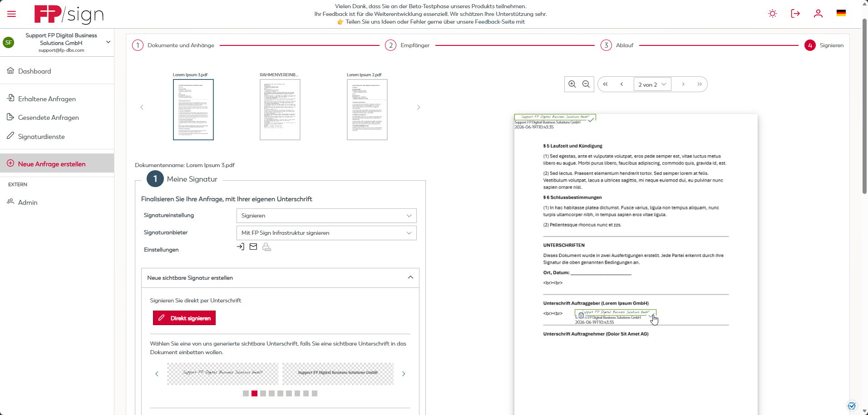Click the 'UNTERSCHRIFTEN' heading in preview
Image resolution: width=868 pixels, height=415 pixels.
pos(564,245)
